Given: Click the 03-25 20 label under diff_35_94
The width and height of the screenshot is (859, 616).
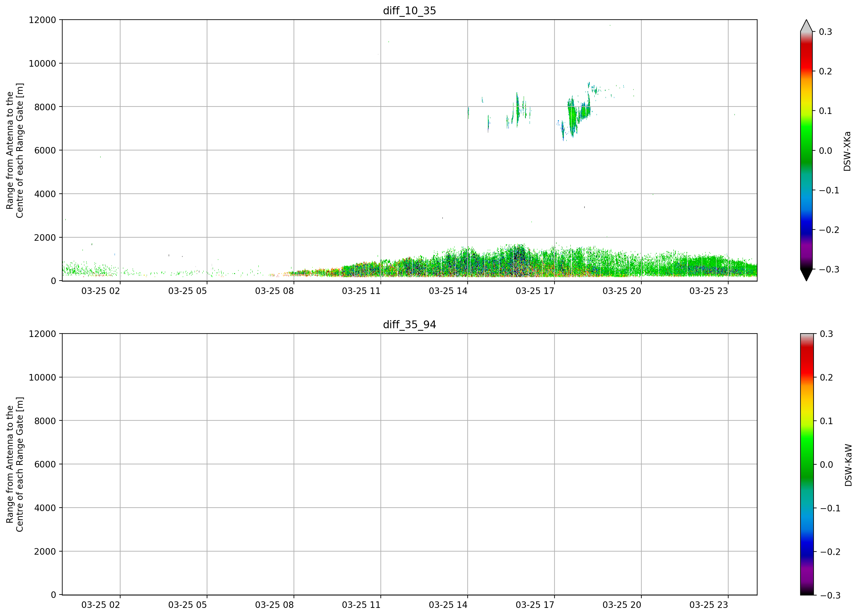Looking at the screenshot, I should pyautogui.click(x=622, y=605).
